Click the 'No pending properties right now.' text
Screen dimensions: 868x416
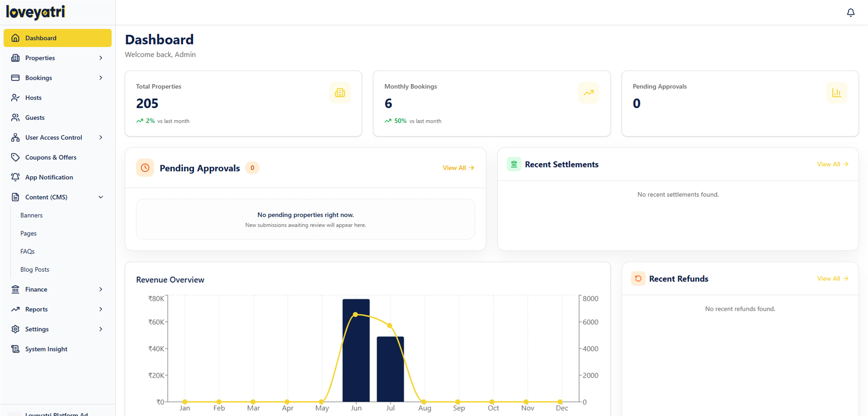pyautogui.click(x=306, y=215)
